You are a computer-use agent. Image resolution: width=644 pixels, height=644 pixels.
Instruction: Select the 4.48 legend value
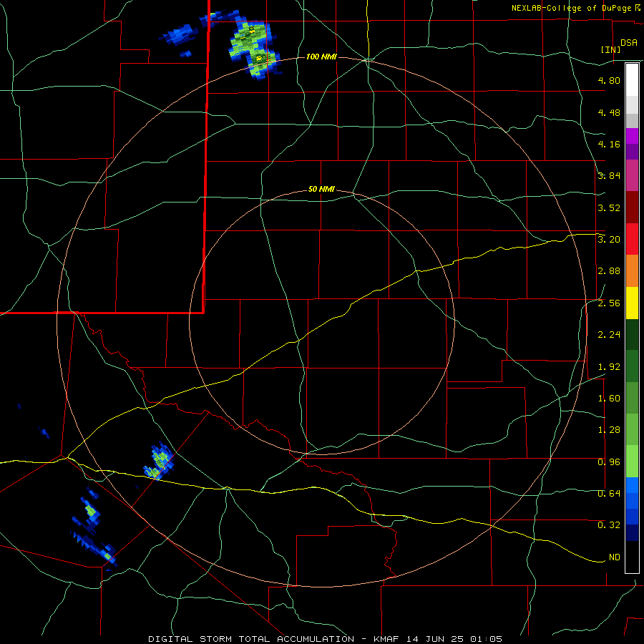click(x=609, y=112)
